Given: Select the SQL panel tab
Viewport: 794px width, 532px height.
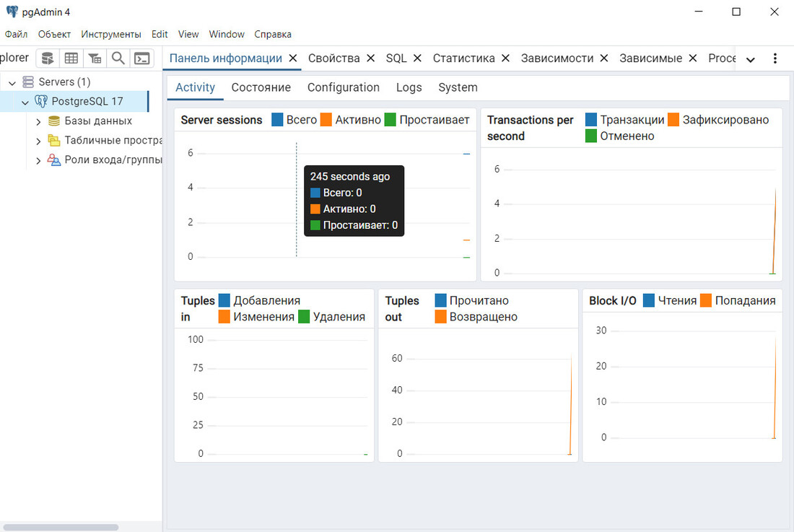Looking at the screenshot, I should (396, 58).
